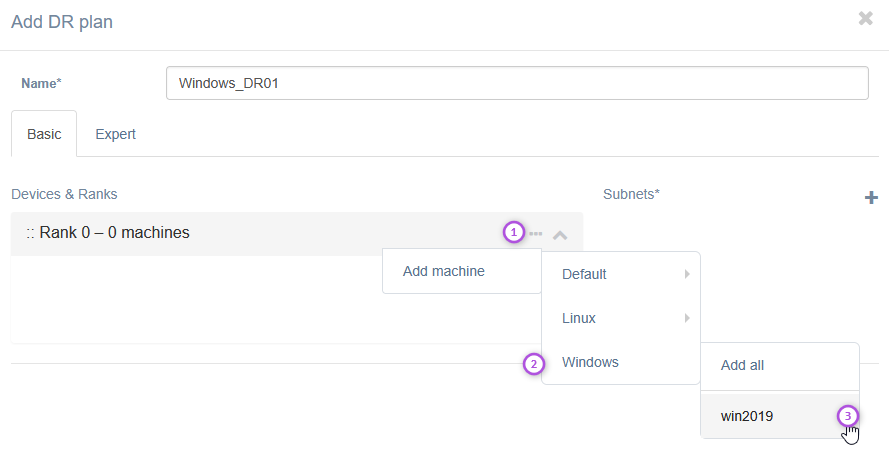Click the Rank 0 drag handle dots
Image resolution: width=889 pixels, height=450 pixels.
pyautogui.click(x=30, y=233)
